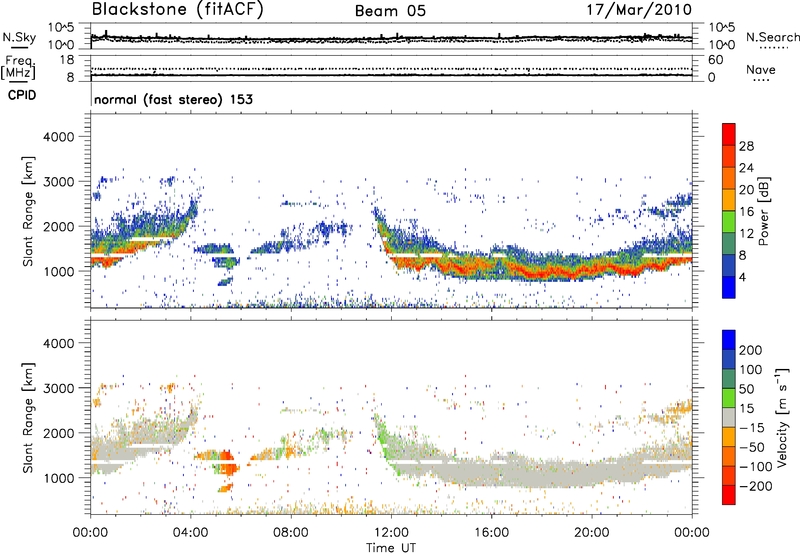Image resolution: width=800 pixels, height=554 pixels.
Task: Pick the gray −15 to 15 Velocity segment
Action: pos(729,417)
